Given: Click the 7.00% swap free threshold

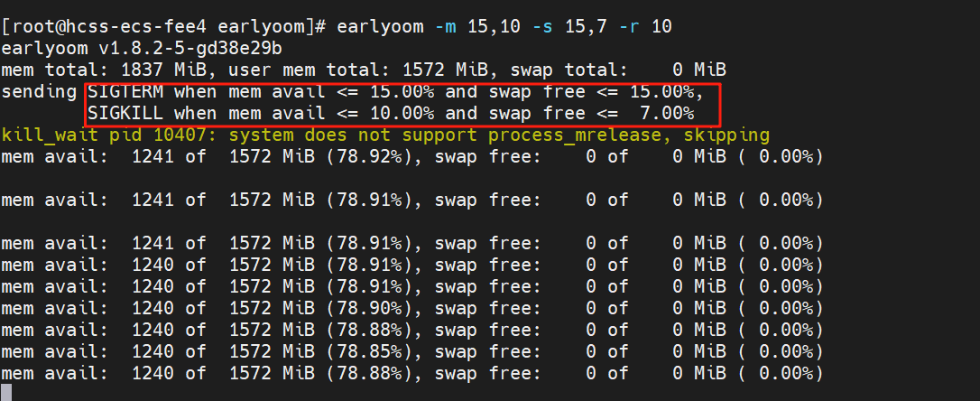Looking at the screenshot, I should (667, 114).
